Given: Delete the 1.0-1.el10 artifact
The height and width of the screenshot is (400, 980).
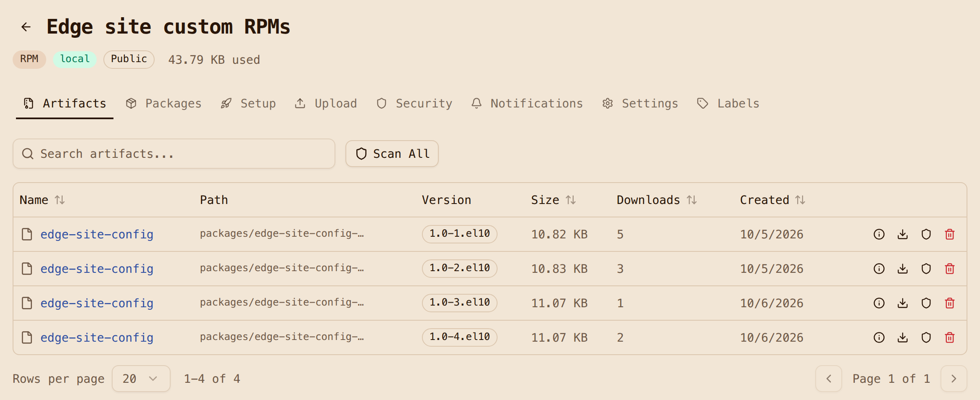Looking at the screenshot, I should (950, 234).
